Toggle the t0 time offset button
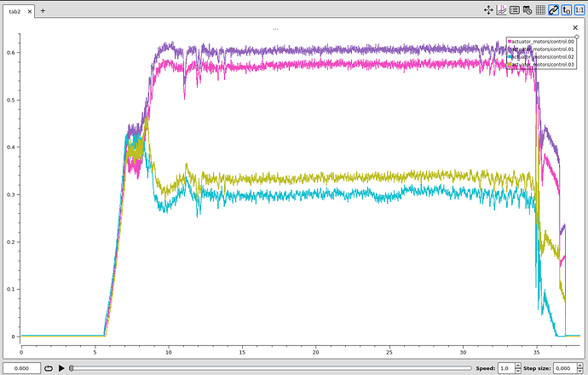Screen dimensions: 588x375 point(567,10)
